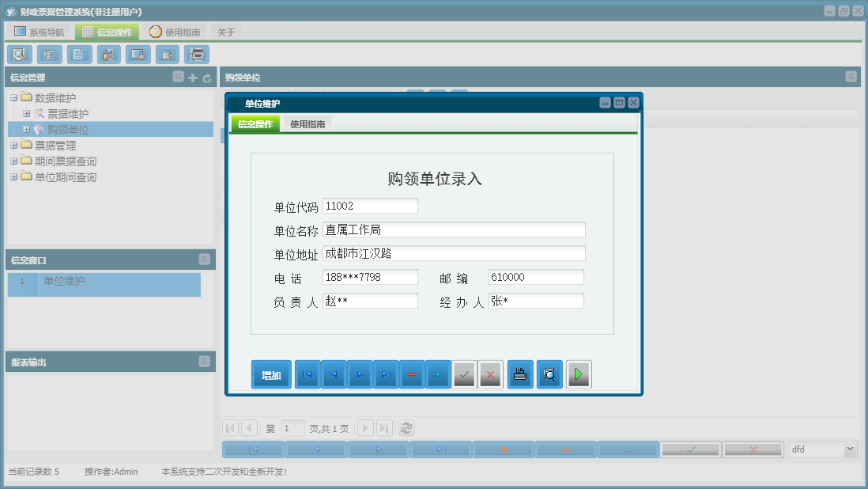Click the stacked-windows icon in top toolbar
The width and height of the screenshot is (868, 489).
(197, 55)
